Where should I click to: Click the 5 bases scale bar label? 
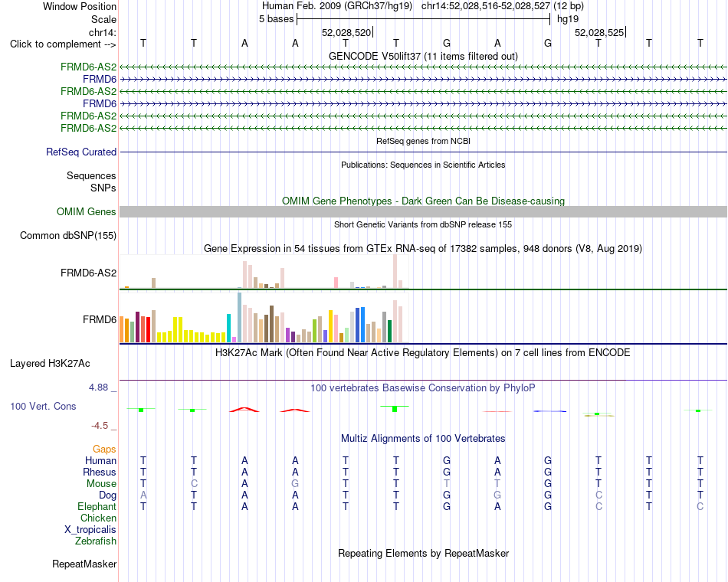coord(276,19)
